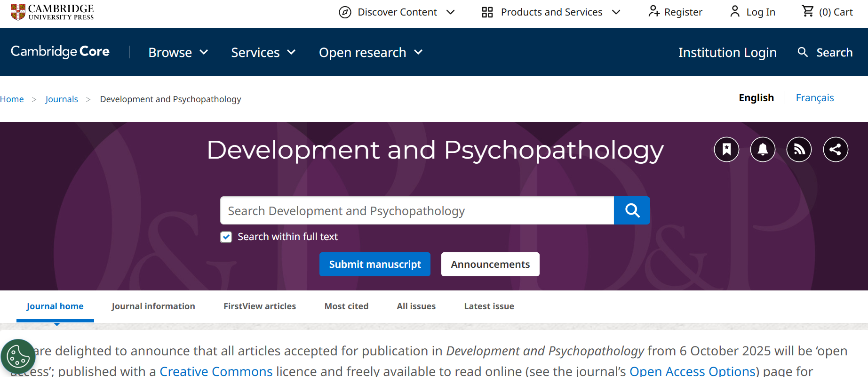Image resolution: width=868 pixels, height=377 pixels.
Task: Uncheck Search within full text
Action: [x=226, y=237]
